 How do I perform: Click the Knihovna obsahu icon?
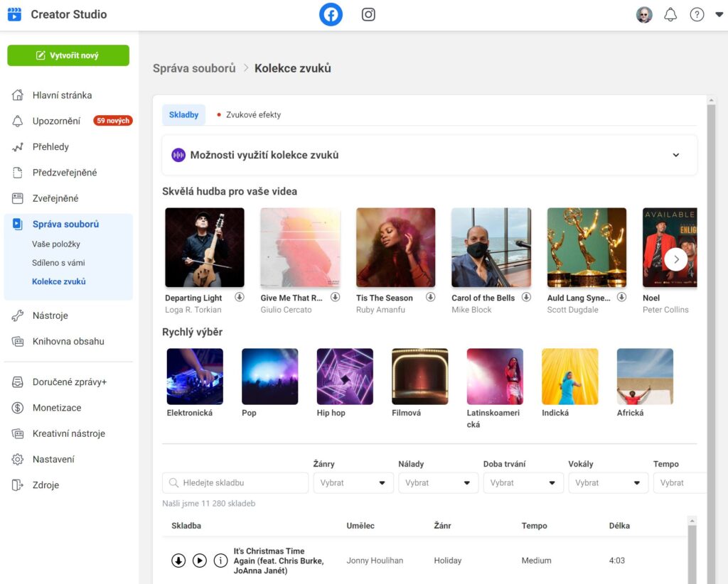(x=18, y=342)
